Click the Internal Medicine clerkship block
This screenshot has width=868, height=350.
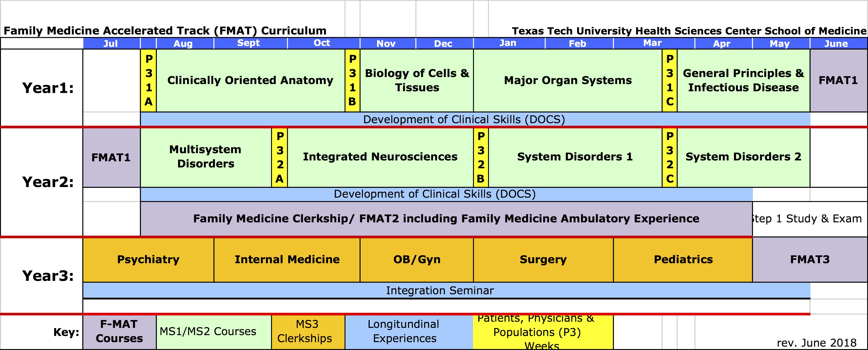287,260
